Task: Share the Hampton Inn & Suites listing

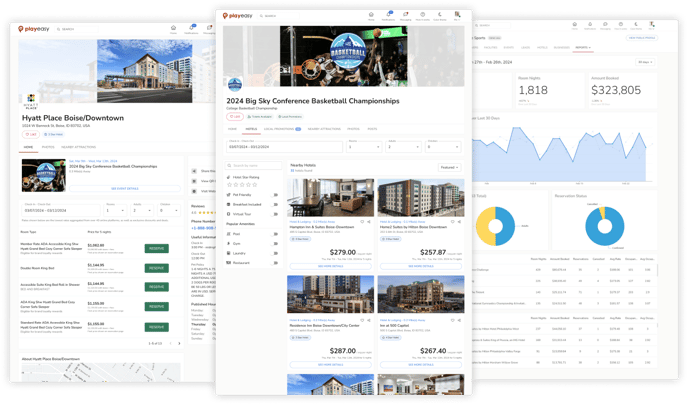Action: pyautogui.click(x=369, y=222)
